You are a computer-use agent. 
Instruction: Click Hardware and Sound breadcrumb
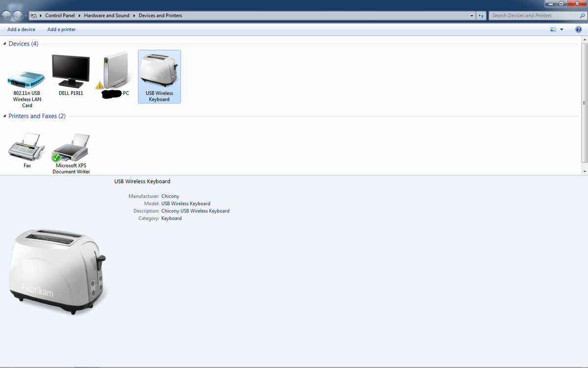tap(106, 16)
